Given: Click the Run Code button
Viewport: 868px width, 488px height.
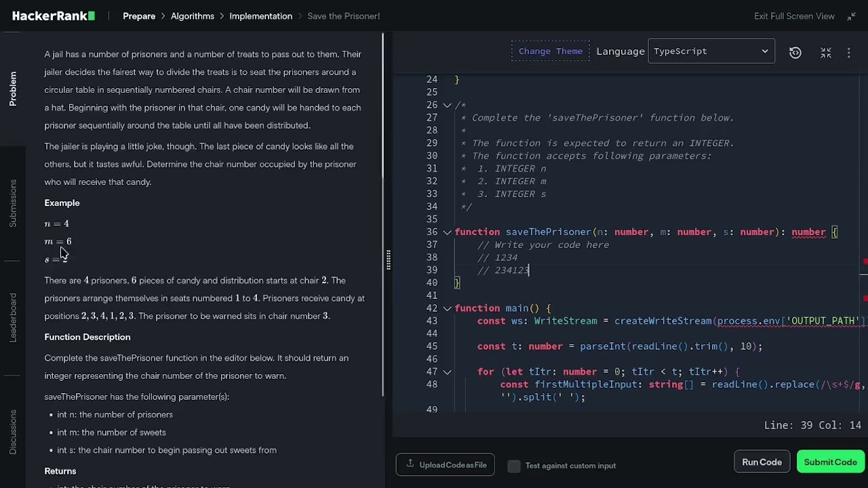Looking at the screenshot, I should 762,462.
